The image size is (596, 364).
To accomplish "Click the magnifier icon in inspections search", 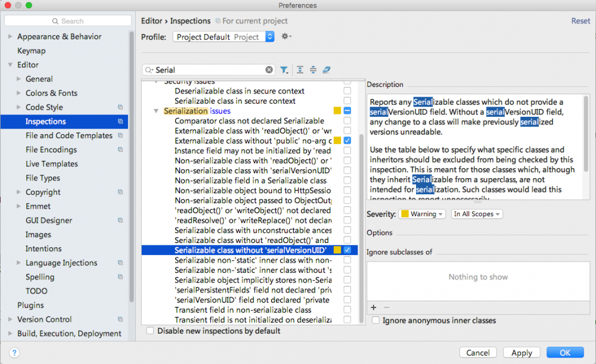I will click(x=149, y=70).
